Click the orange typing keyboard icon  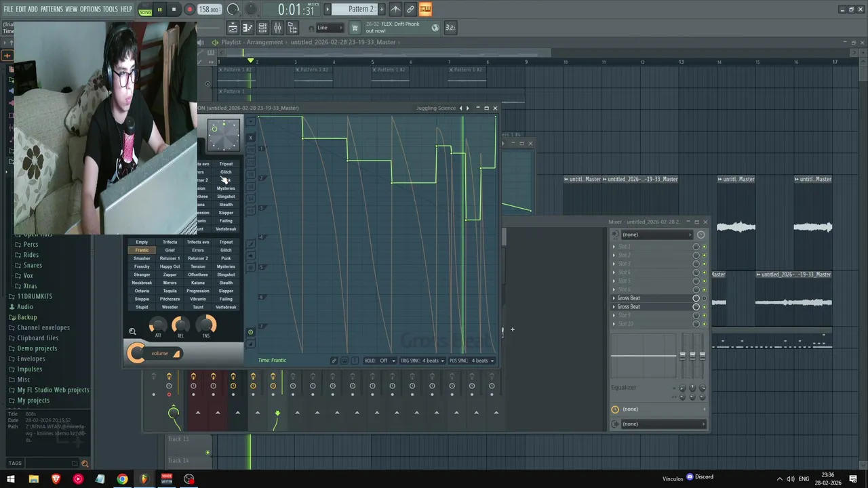[425, 9]
